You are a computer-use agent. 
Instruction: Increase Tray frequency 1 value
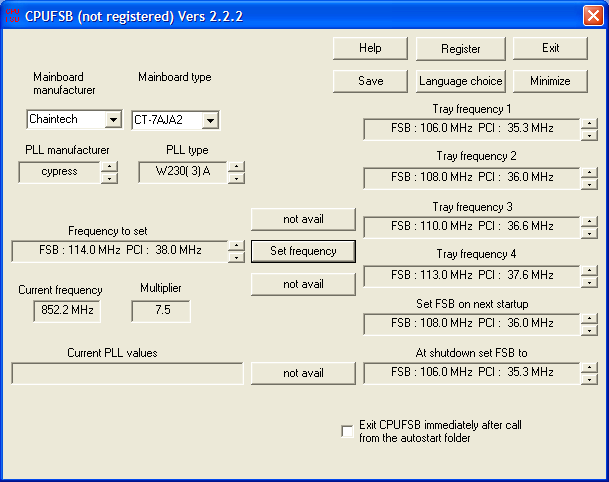point(590,124)
